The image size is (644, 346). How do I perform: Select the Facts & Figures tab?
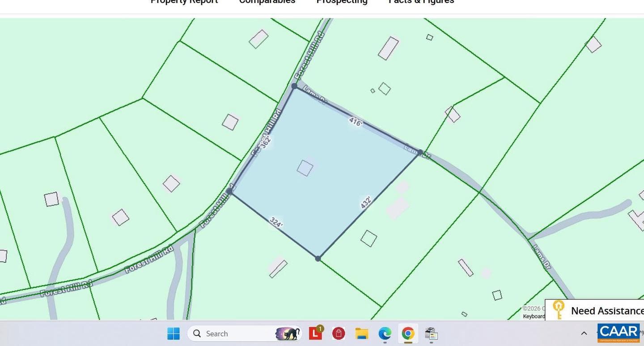coord(421,1)
